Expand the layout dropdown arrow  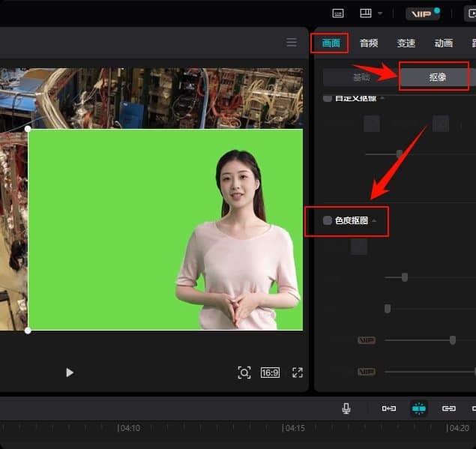(380, 13)
